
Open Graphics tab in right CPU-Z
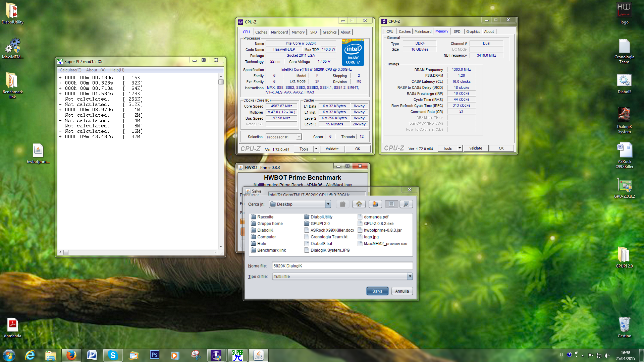[x=473, y=32]
